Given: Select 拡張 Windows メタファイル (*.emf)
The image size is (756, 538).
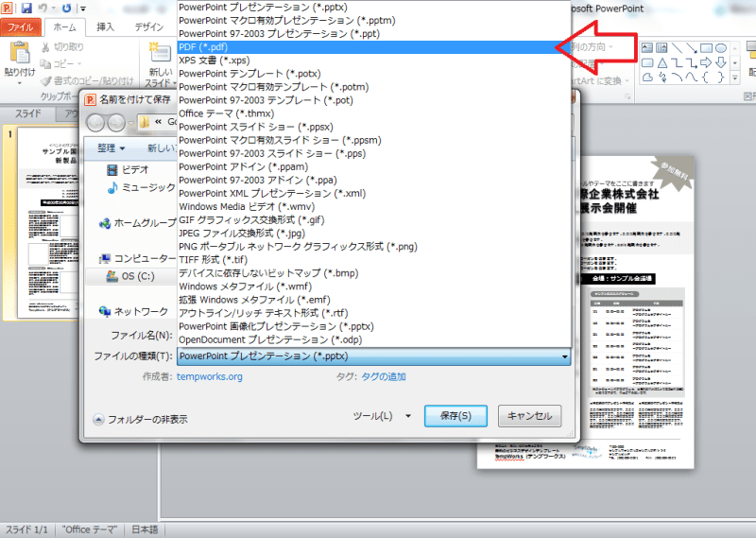Looking at the screenshot, I should click(374, 300).
